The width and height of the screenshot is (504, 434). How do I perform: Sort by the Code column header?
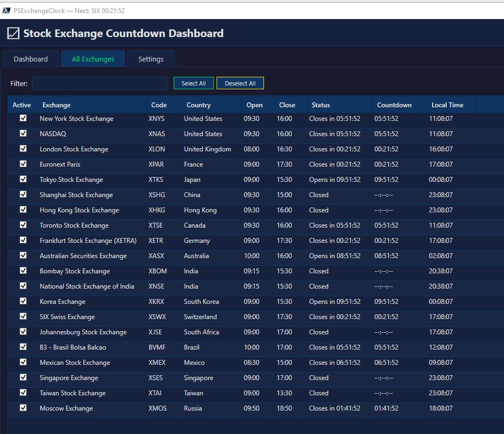(x=164, y=105)
